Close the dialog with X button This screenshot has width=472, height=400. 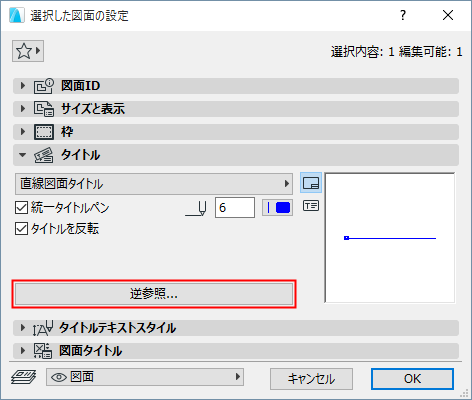click(448, 15)
